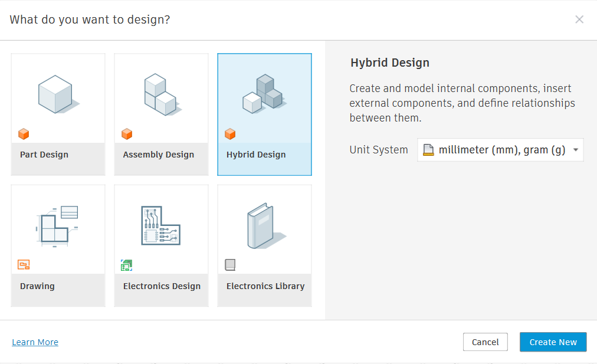Viewport: 597px width, 364px height.
Task: Click the Part Design label
Action: click(44, 155)
